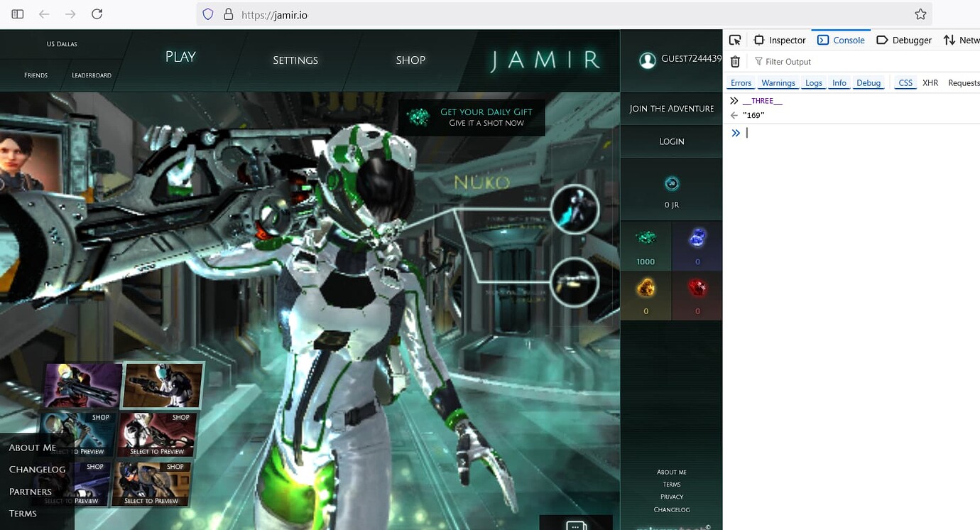Open the SHOP menu item
980x530 pixels.
point(410,60)
